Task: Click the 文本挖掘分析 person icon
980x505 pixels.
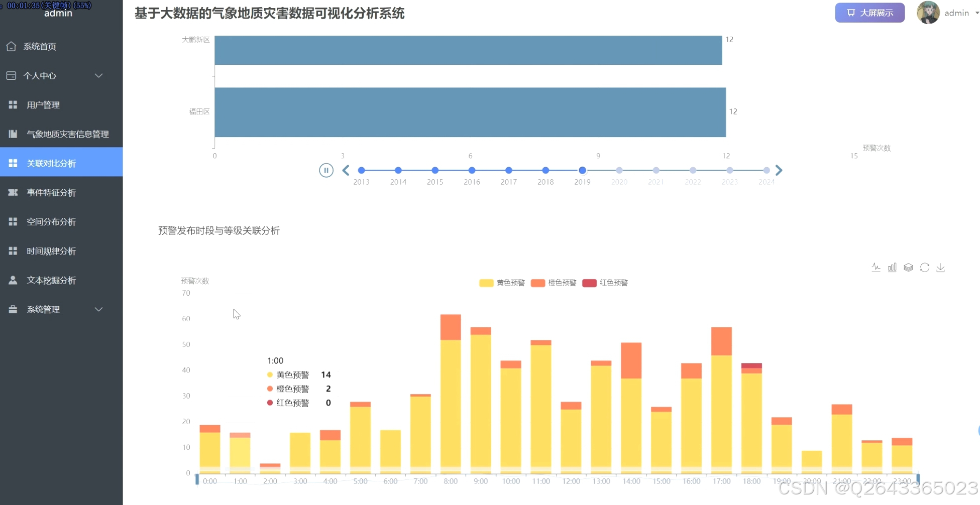Action: point(13,280)
